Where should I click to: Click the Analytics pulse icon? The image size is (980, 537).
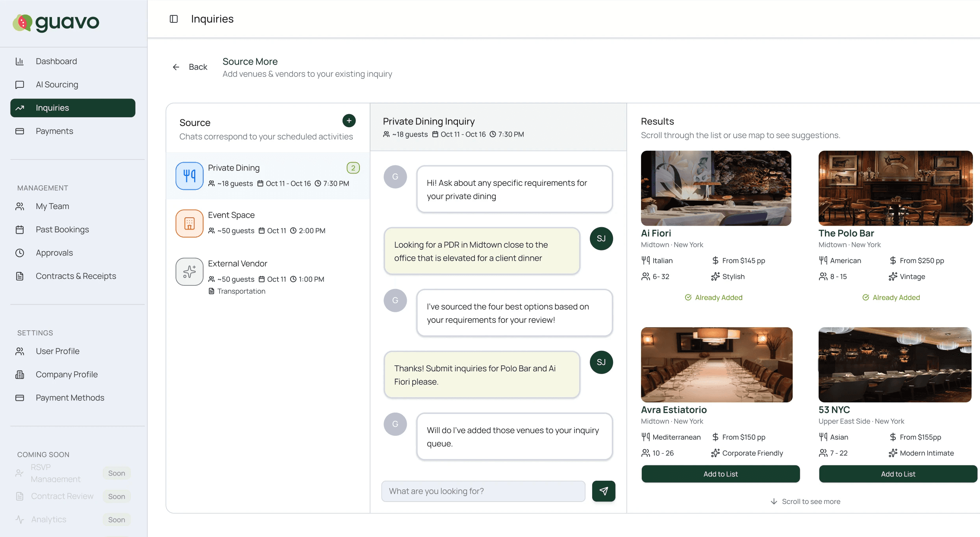coord(20,519)
